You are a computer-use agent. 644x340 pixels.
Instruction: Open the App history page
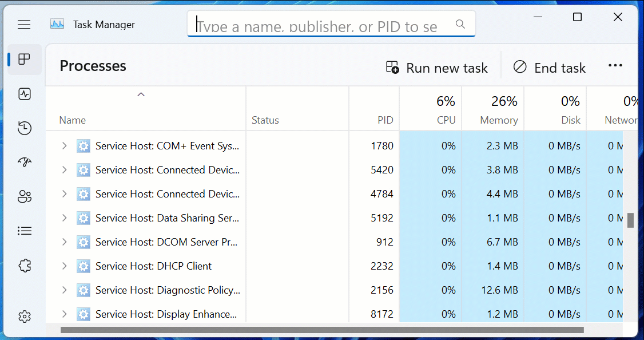click(x=24, y=128)
